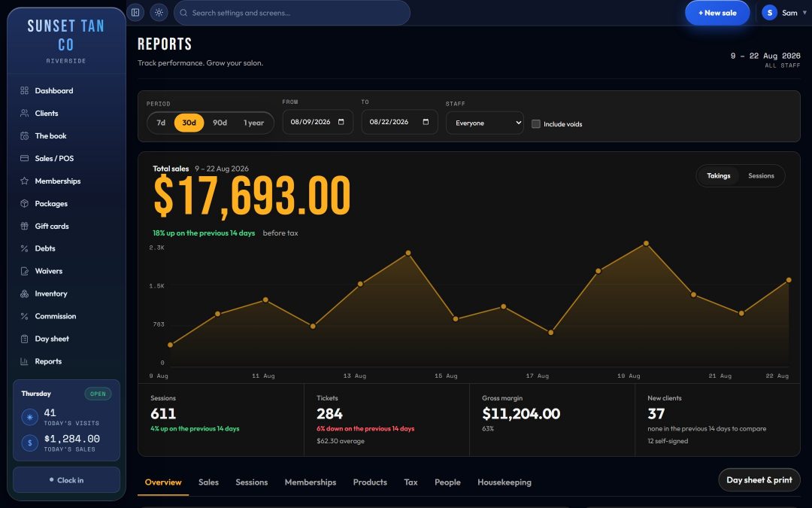Switch chart to Takings view
Image resolution: width=812 pixels, height=508 pixels.
[x=719, y=175]
